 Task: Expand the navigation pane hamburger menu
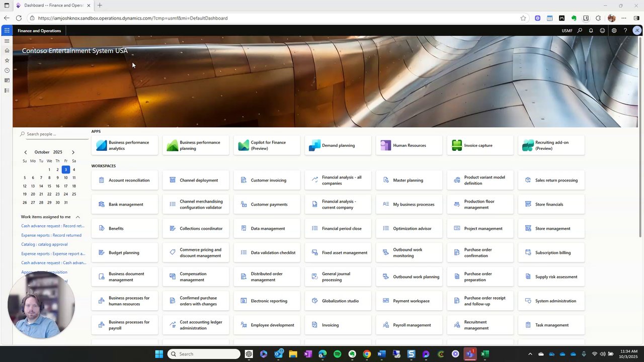pos(7,41)
